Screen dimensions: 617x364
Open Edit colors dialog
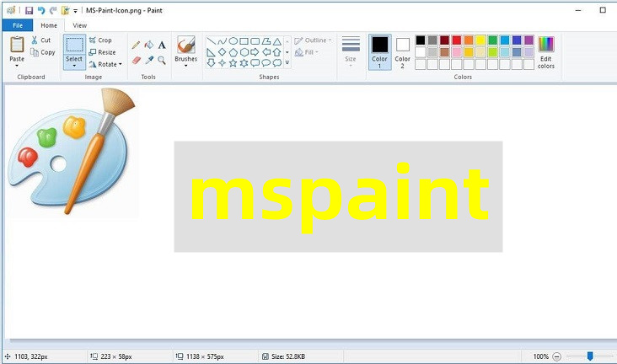click(x=546, y=53)
